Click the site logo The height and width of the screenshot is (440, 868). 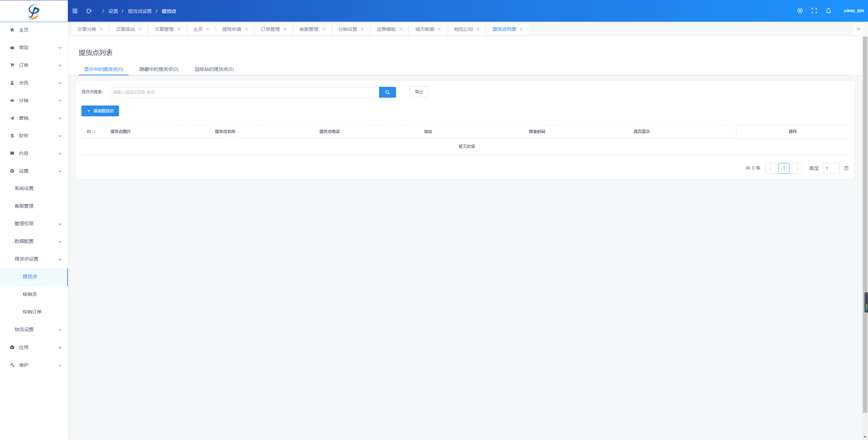(x=34, y=12)
